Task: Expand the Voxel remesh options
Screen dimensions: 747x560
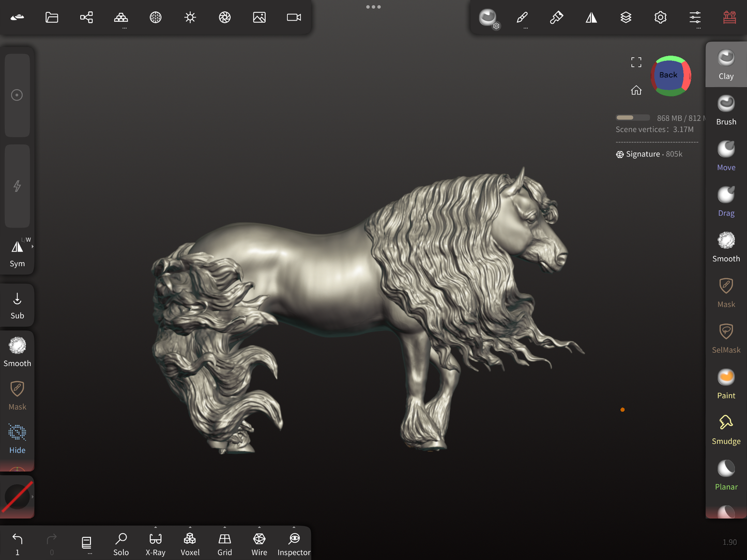Action: click(190, 528)
